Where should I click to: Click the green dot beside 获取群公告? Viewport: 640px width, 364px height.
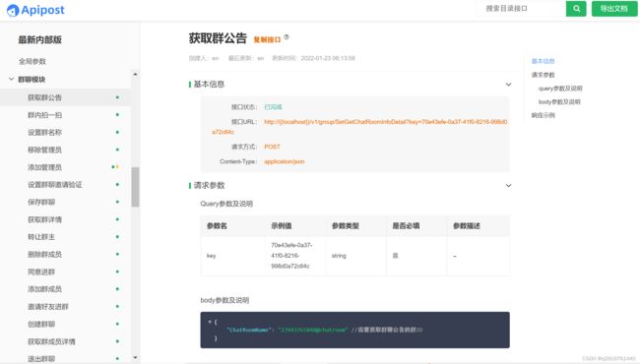click(117, 97)
